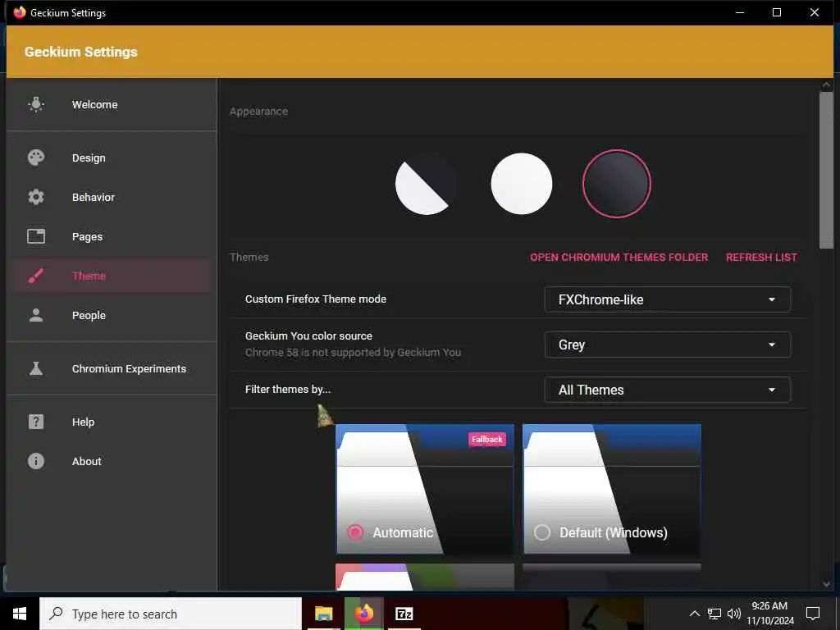This screenshot has width=840, height=630.
Task: Open the Chromium Experiments section
Action: point(112,368)
